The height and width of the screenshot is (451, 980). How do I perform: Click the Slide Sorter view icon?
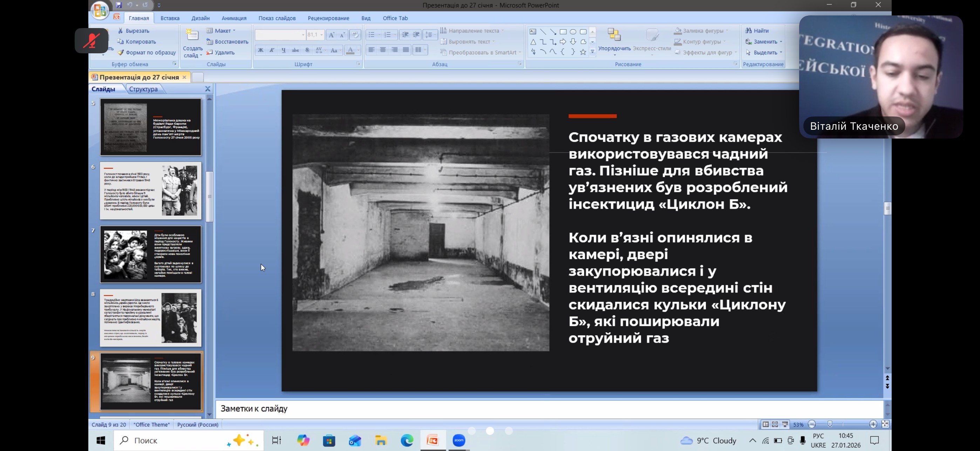775,424
